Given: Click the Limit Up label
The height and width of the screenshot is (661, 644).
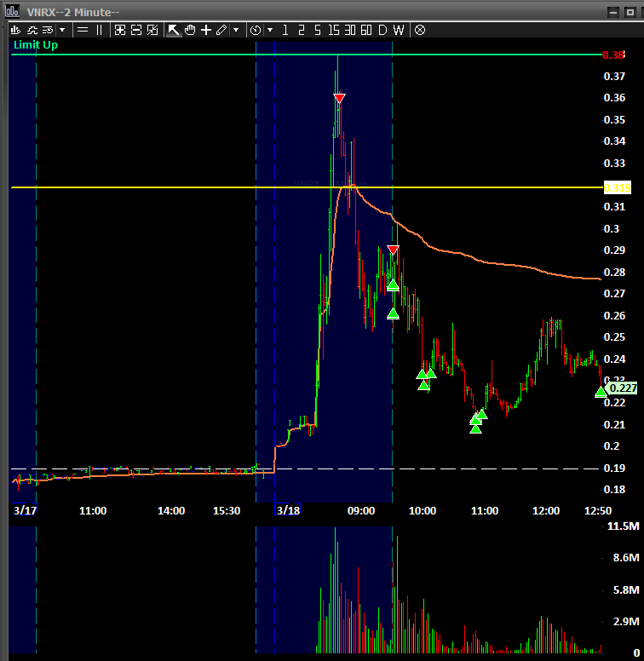Looking at the screenshot, I should [36, 45].
